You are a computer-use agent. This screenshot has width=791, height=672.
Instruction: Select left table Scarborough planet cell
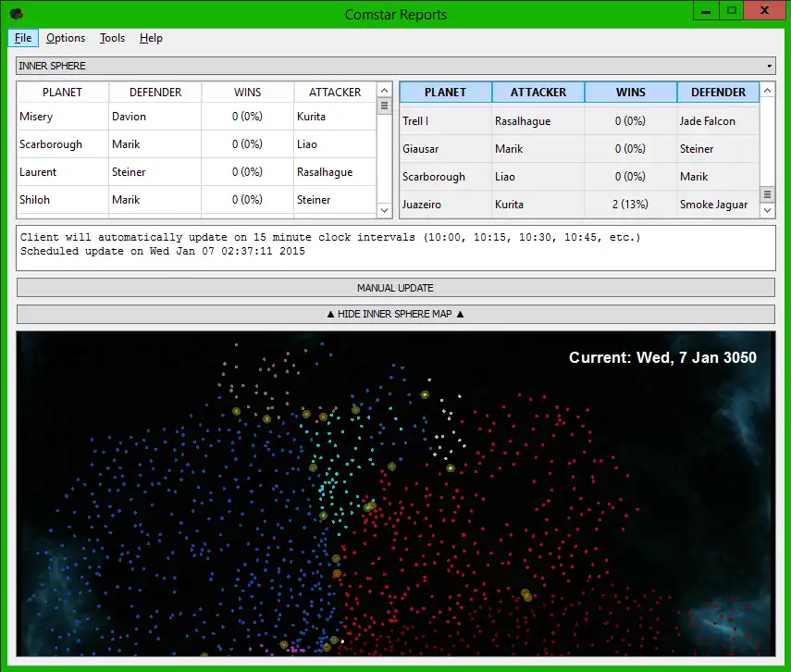coord(63,144)
